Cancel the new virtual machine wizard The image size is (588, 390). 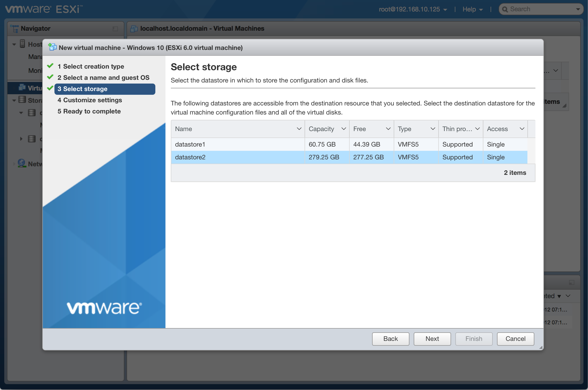click(515, 338)
